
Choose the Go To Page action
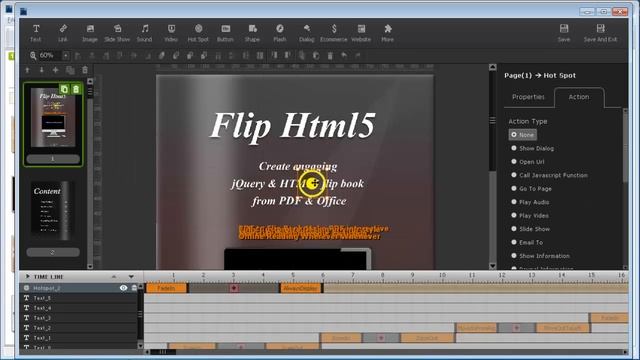(x=531, y=189)
